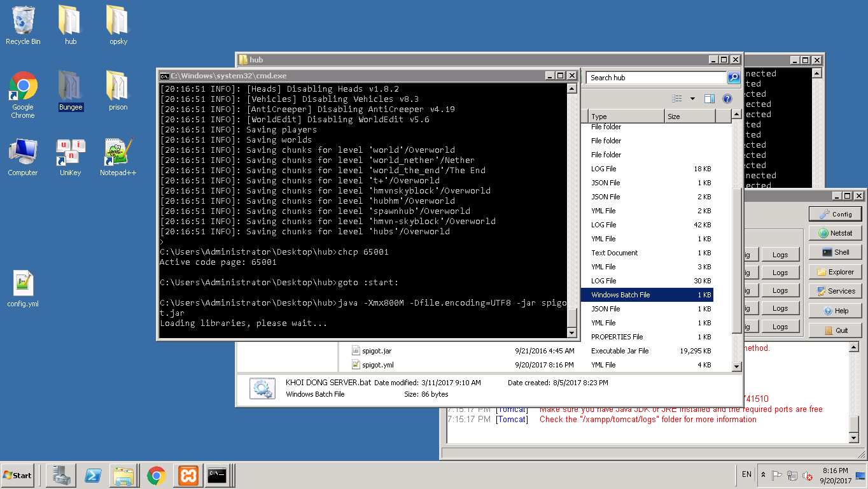Click the XAMPP Netstat button

click(835, 233)
